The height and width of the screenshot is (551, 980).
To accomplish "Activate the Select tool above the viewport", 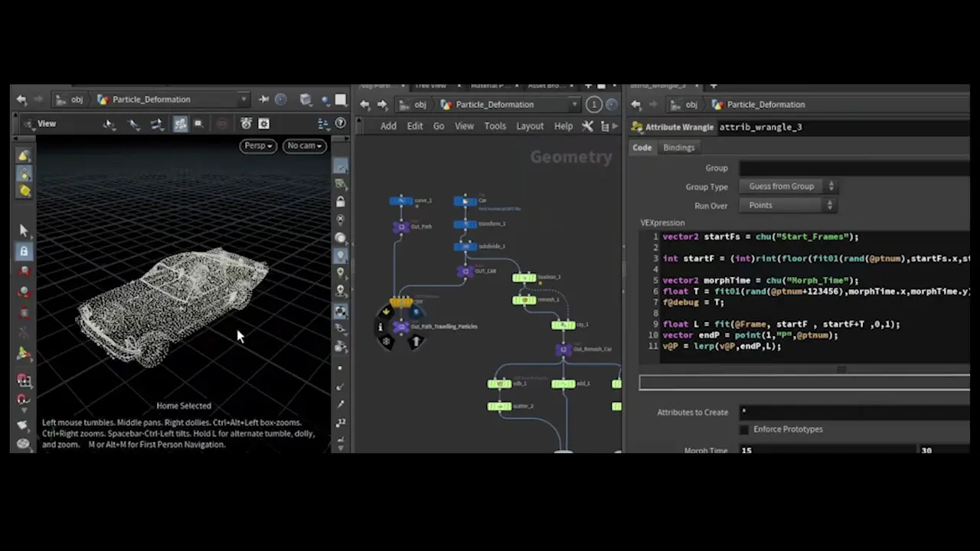I will point(109,123).
